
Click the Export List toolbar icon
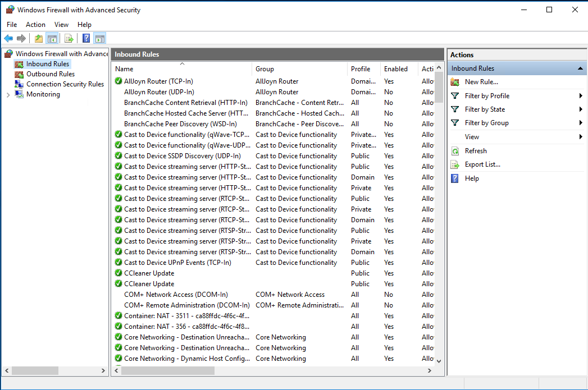[x=69, y=38]
